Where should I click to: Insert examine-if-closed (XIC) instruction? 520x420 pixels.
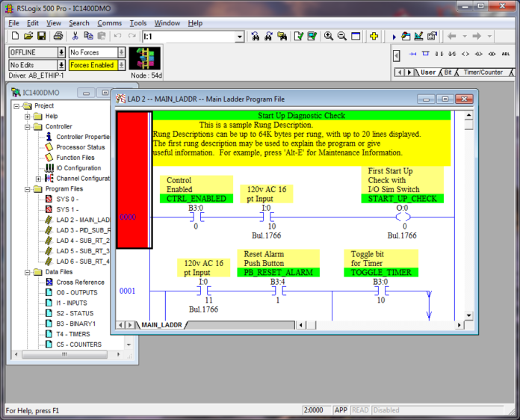(439, 54)
